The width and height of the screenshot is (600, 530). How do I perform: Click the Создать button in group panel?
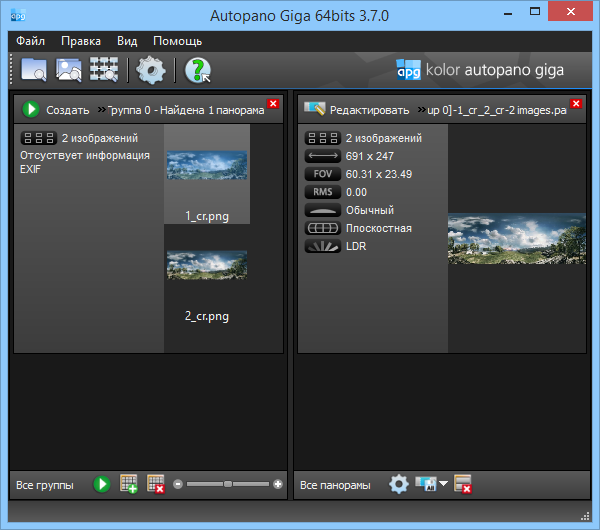click(56, 110)
